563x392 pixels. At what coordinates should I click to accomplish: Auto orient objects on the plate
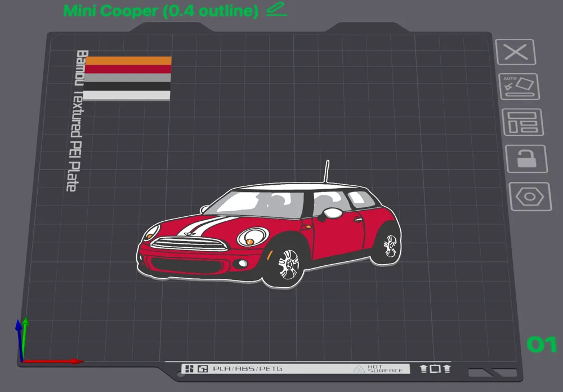click(519, 87)
